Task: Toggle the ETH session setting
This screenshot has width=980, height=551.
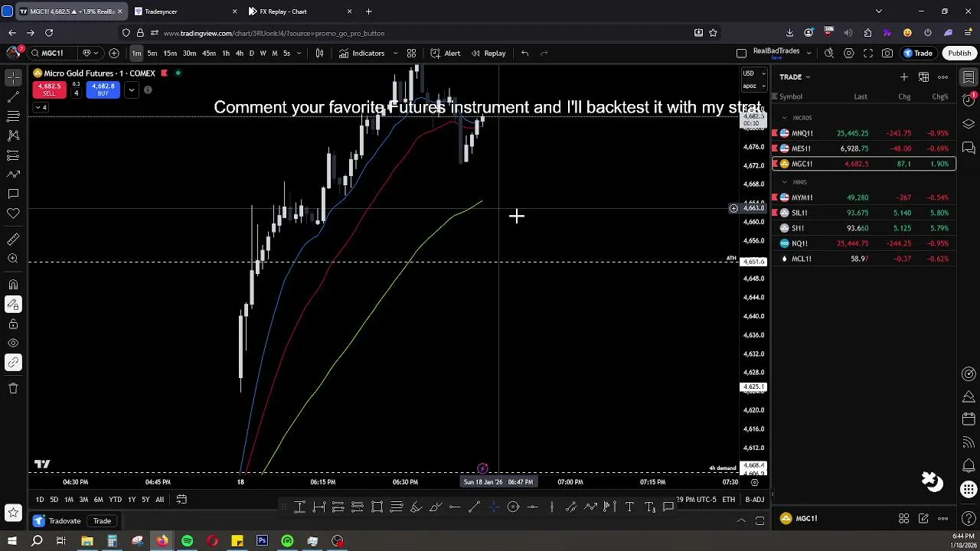Action: click(x=728, y=500)
